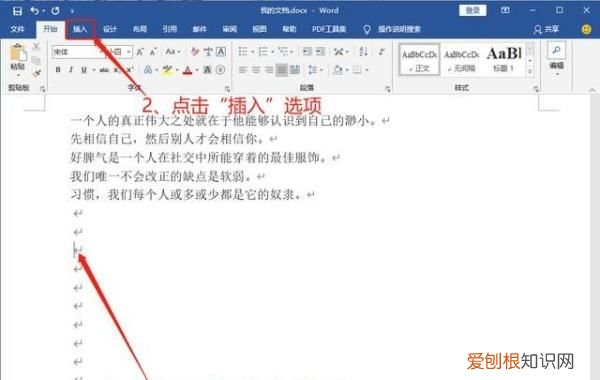Open the 文件 File menu

coord(17,29)
